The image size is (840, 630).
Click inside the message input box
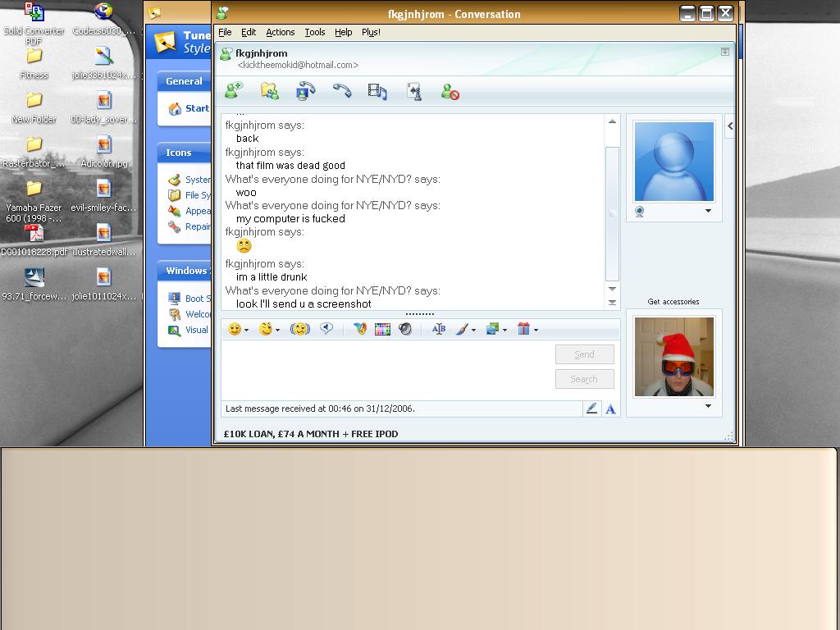pyautogui.click(x=386, y=369)
